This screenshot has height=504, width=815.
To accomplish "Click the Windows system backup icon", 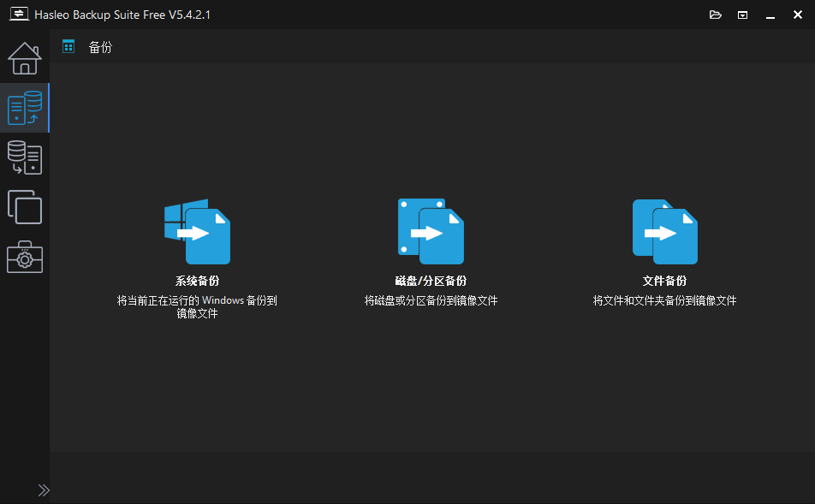I will [x=198, y=232].
